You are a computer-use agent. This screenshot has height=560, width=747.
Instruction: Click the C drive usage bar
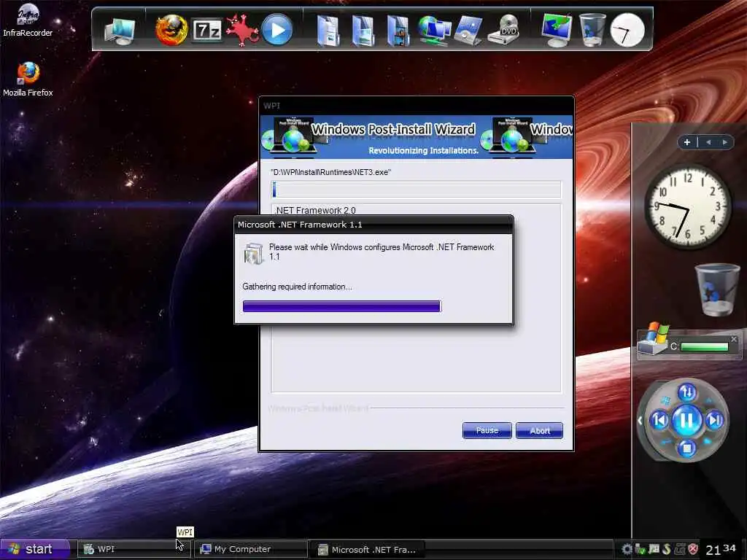[704, 346]
